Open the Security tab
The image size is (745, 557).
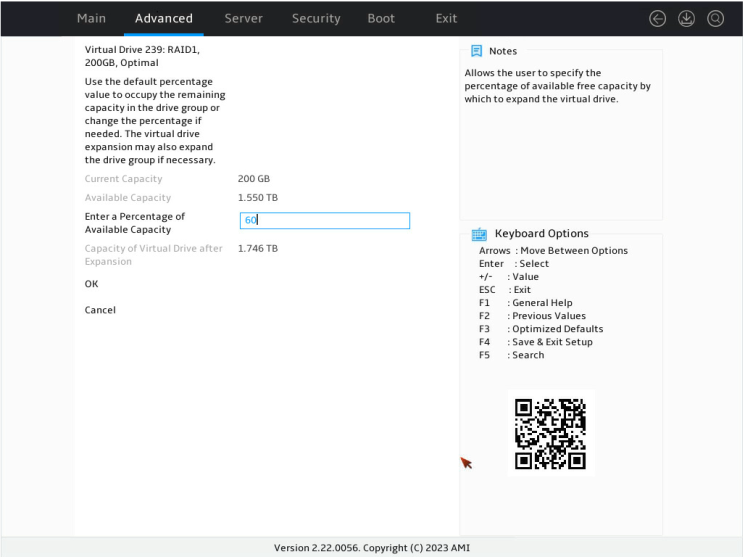click(x=316, y=19)
